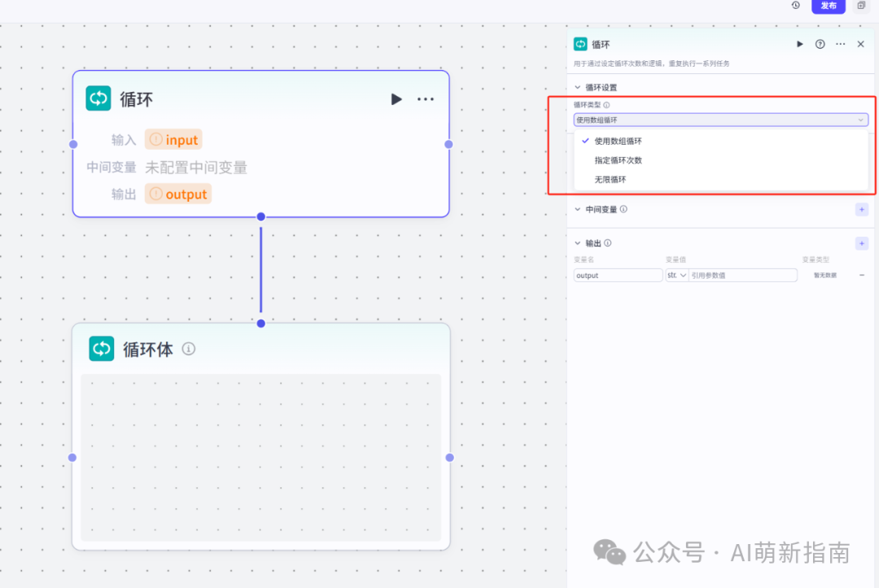Click the 发布 publish button
This screenshot has height=588, width=879.
coord(829,6)
